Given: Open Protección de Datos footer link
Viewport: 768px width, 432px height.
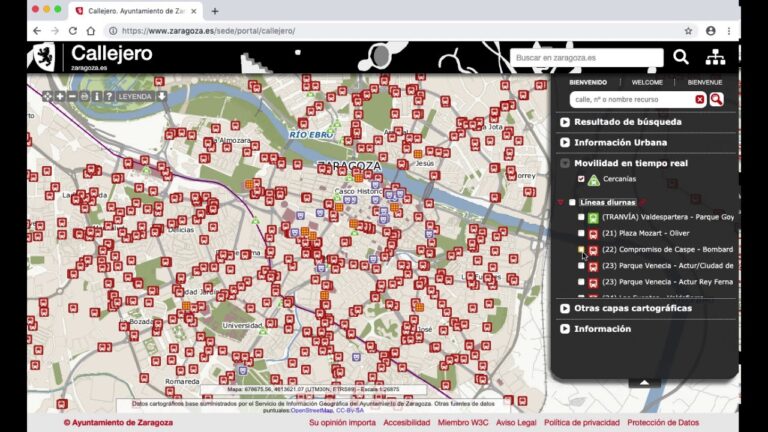Looking at the screenshot, I should tap(663, 422).
